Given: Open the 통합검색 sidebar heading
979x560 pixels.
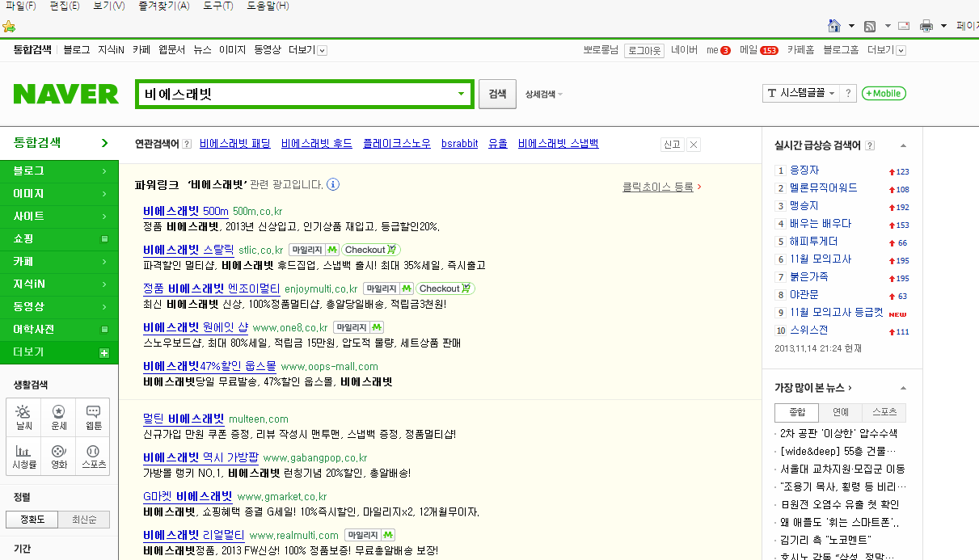Looking at the screenshot, I should 59,144.
